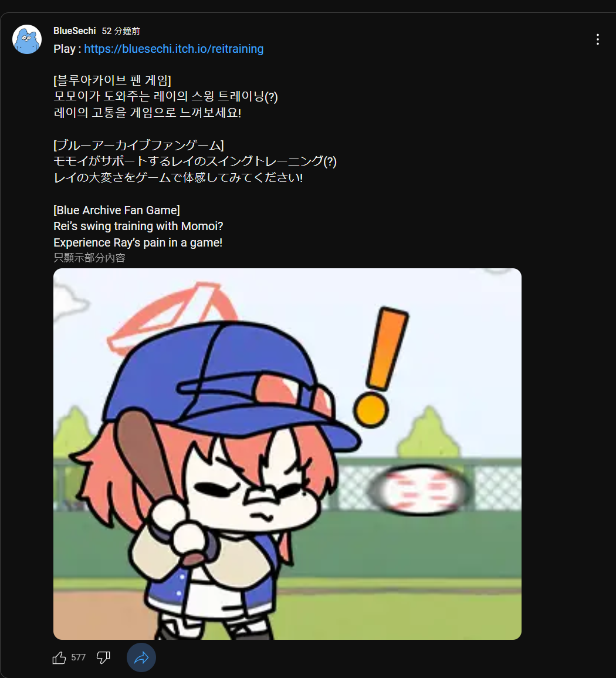Click 'Experience Ray's pain in a game!' line
Viewport: 616px width, 678px height.
pyautogui.click(x=138, y=242)
